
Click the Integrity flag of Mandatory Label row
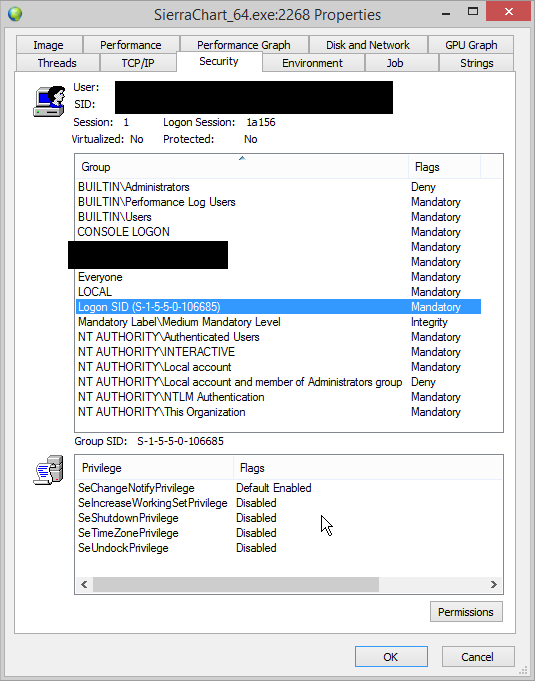pos(429,322)
